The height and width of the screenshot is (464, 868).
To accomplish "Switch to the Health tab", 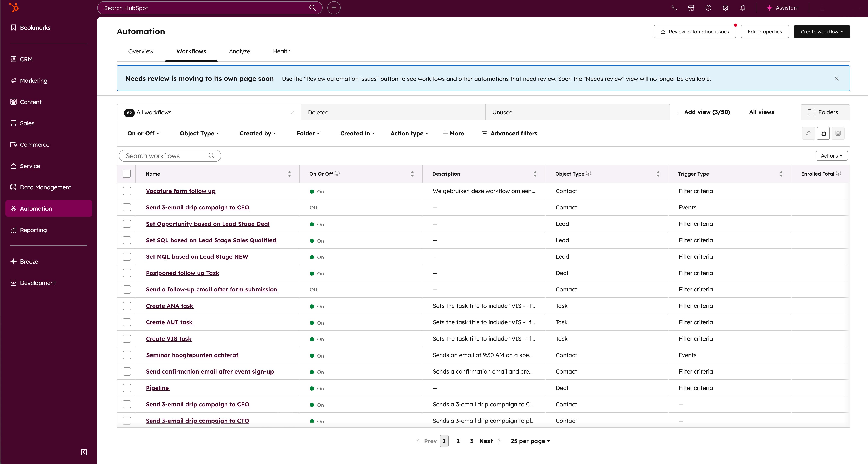I will pos(282,51).
